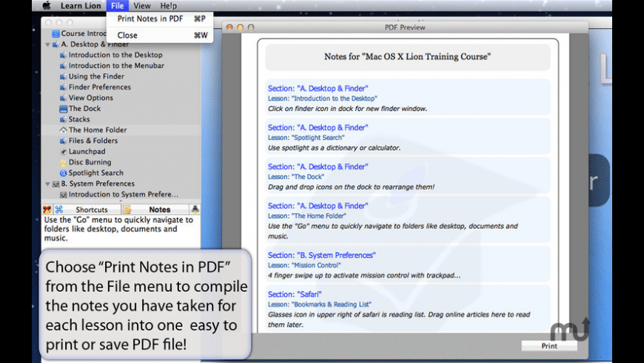Click the lamp icon right of Notes
Image resolution: width=644 pixels, height=363 pixels.
tap(195, 209)
